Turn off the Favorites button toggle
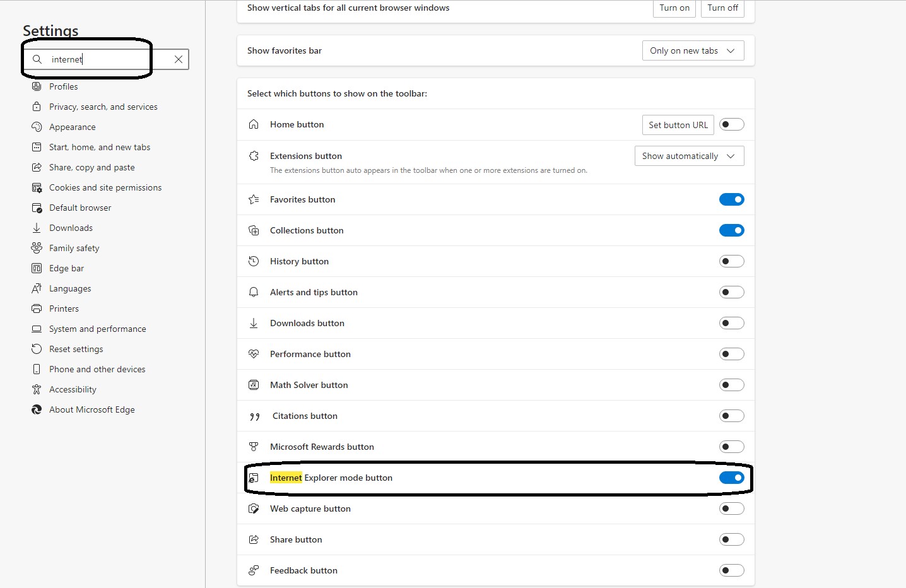 (x=731, y=199)
